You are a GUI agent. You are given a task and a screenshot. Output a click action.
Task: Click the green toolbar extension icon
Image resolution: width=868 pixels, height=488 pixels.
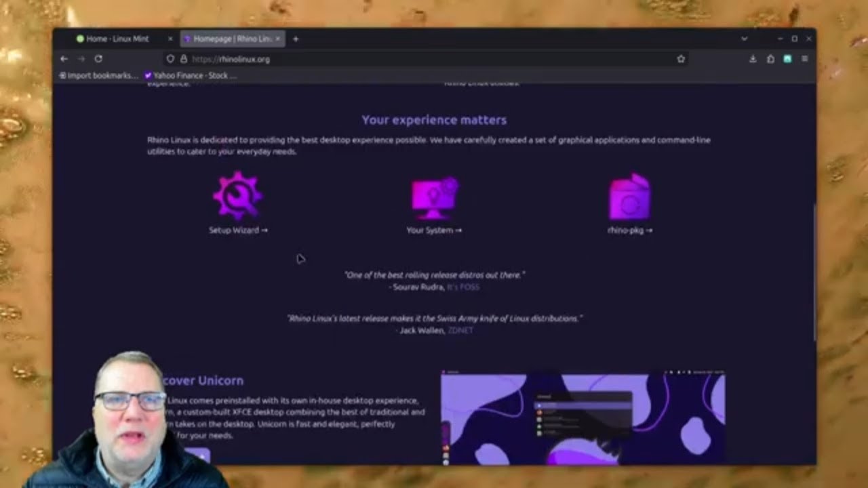point(787,59)
